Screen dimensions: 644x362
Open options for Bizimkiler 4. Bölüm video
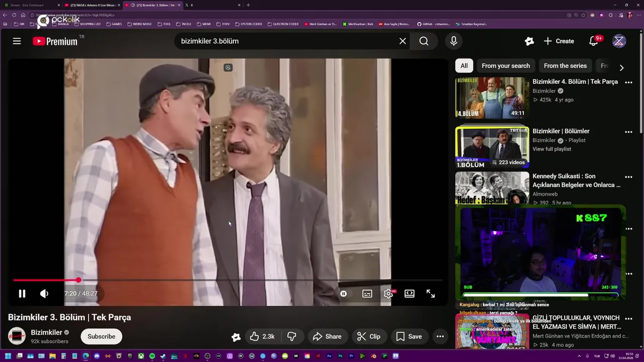(628, 82)
